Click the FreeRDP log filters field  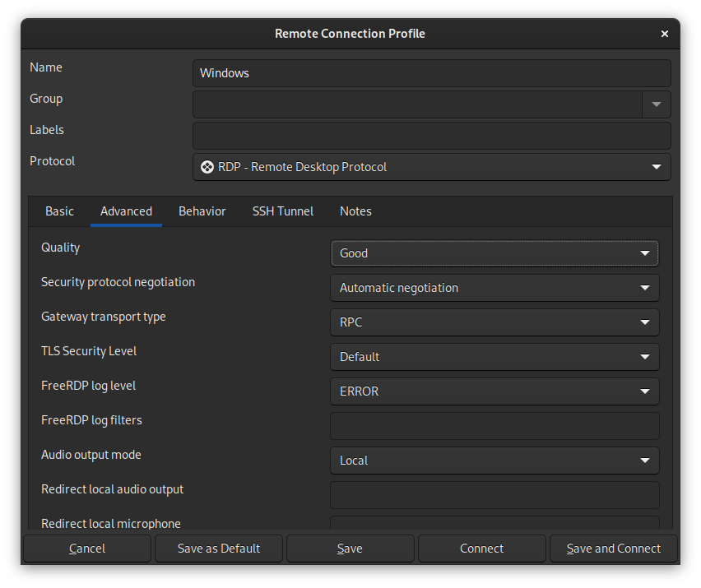tap(494, 426)
